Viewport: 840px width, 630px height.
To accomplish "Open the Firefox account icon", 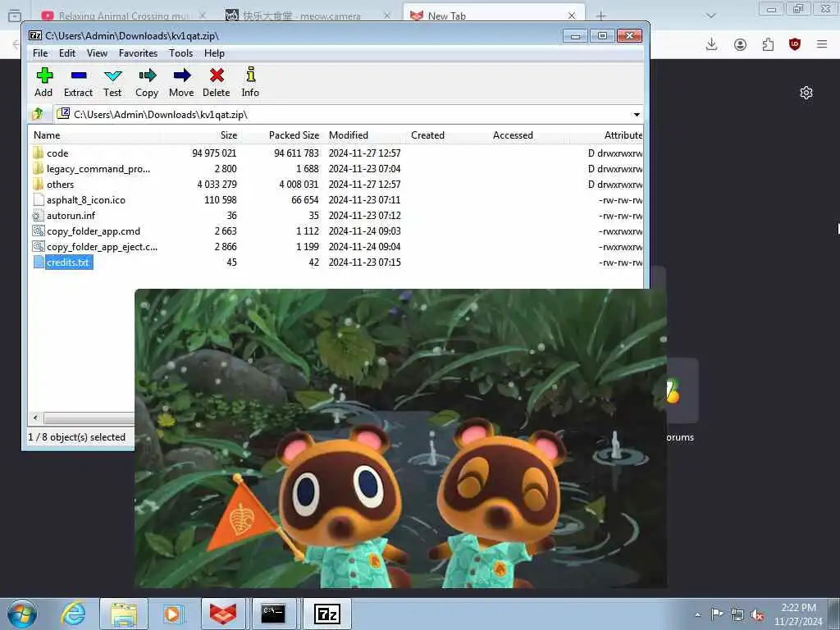I will pos(741,44).
